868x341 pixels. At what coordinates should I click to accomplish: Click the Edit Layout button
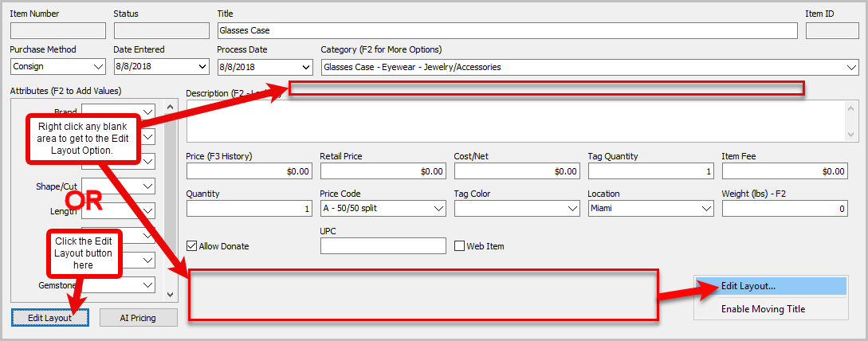click(50, 318)
